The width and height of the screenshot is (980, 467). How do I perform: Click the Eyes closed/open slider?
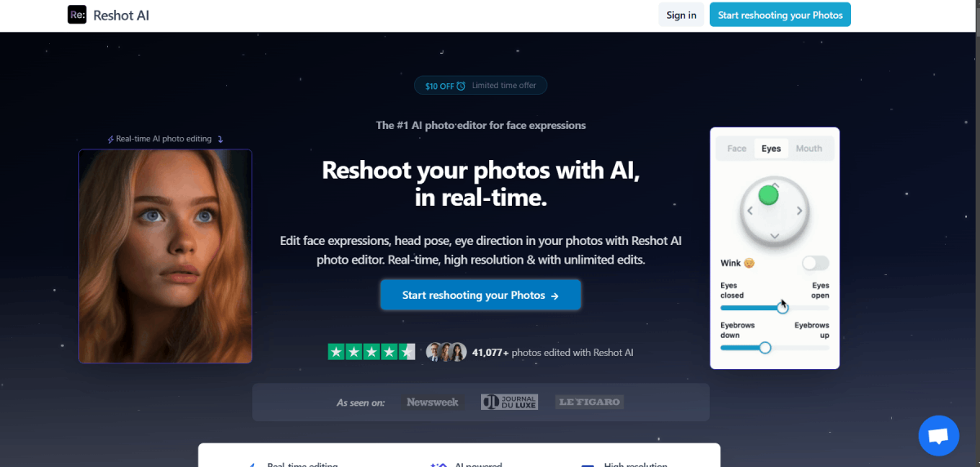(774, 308)
